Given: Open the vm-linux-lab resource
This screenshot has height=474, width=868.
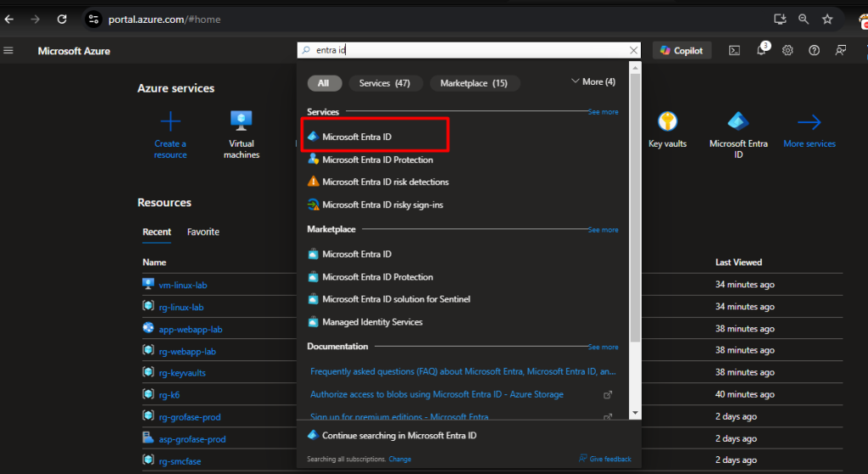Looking at the screenshot, I should tap(183, 285).
